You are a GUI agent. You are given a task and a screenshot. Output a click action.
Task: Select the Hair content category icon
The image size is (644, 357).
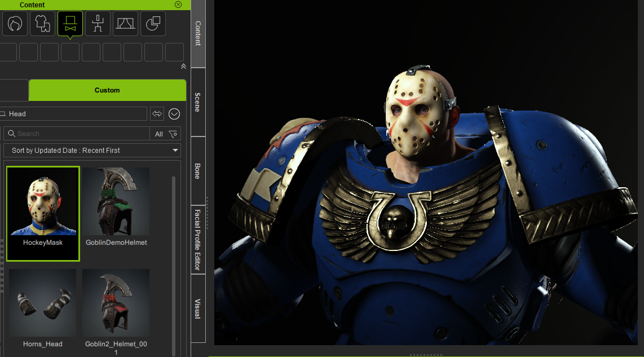[15, 24]
